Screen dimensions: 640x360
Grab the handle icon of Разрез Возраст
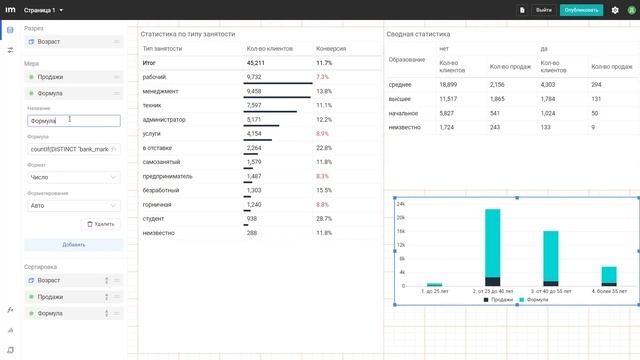tap(116, 42)
